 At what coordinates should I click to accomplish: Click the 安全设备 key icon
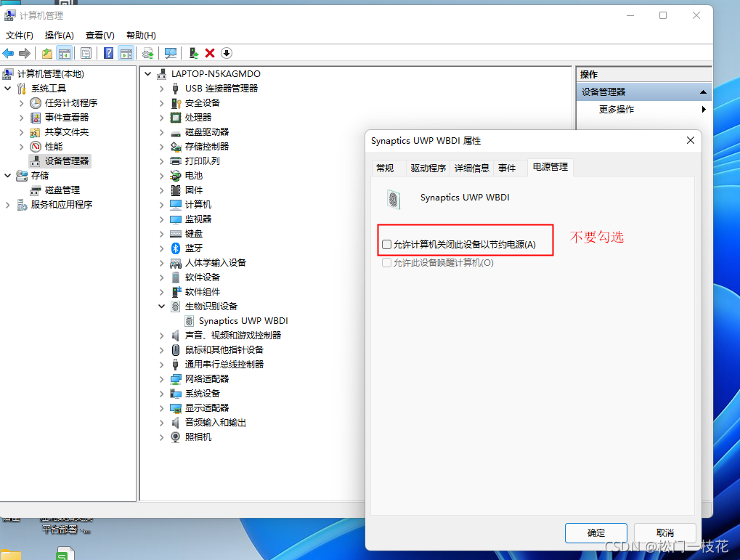(x=176, y=103)
